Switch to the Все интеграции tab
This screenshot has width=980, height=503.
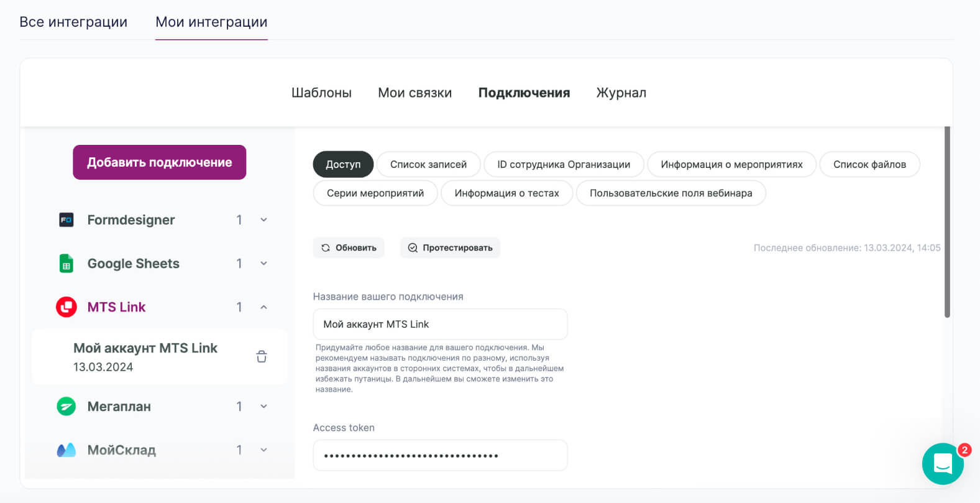pos(73,22)
